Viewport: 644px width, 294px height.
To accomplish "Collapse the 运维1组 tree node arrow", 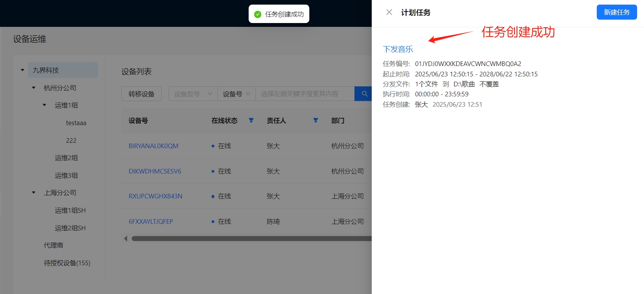I will point(45,105).
